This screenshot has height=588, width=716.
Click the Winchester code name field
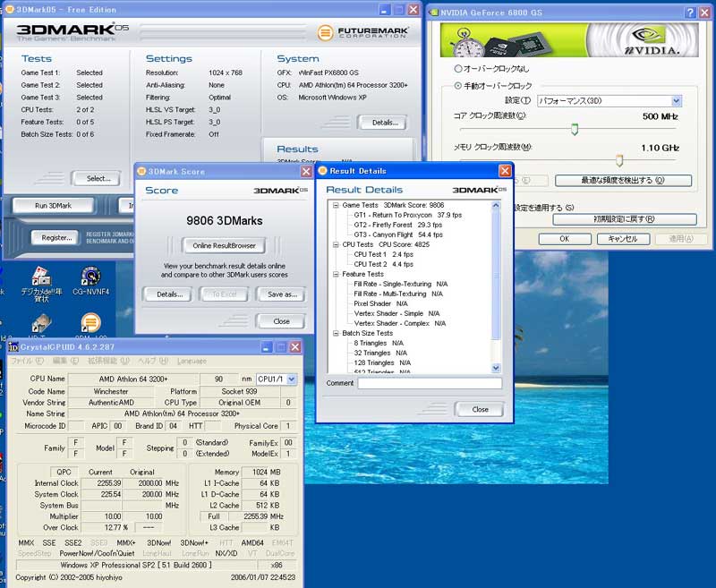tap(111, 392)
